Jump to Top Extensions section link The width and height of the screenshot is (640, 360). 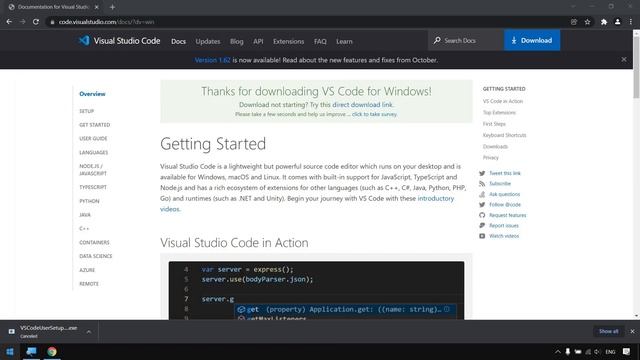tap(499, 113)
